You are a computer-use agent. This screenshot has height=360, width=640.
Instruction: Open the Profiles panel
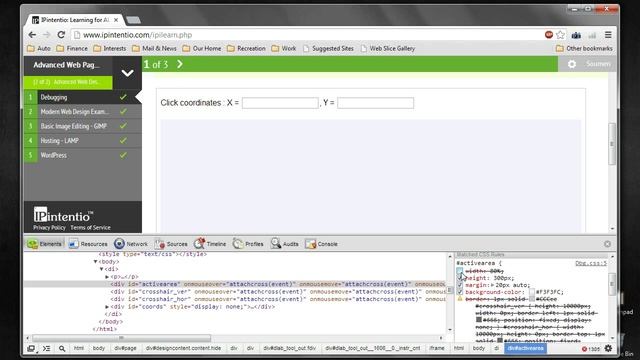pyautogui.click(x=248, y=244)
